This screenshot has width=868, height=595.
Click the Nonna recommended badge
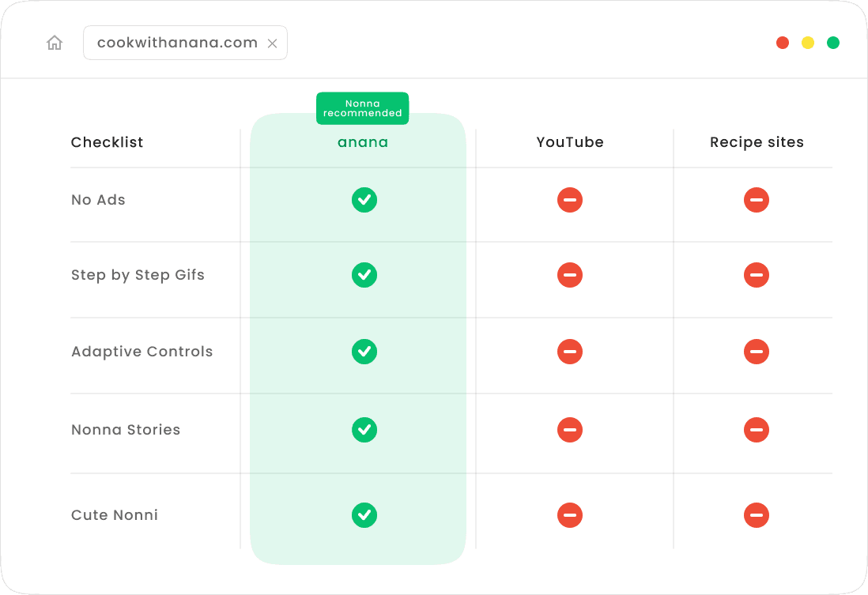coord(362,108)
